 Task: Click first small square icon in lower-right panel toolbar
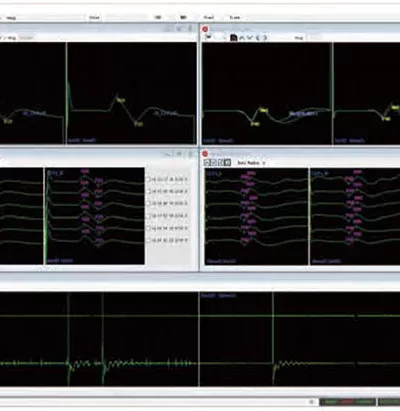pyautogui.click(x=207, y=163)
